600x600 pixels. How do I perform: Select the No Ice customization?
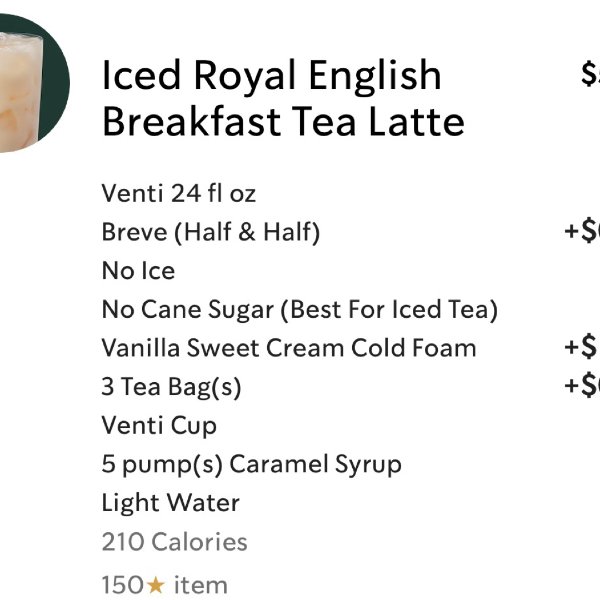click(139, 271)
